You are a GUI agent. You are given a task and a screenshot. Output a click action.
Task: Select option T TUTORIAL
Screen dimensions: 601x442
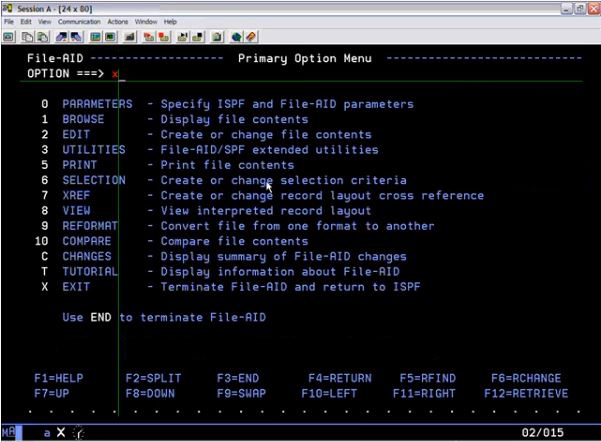(x=80, y=271)
